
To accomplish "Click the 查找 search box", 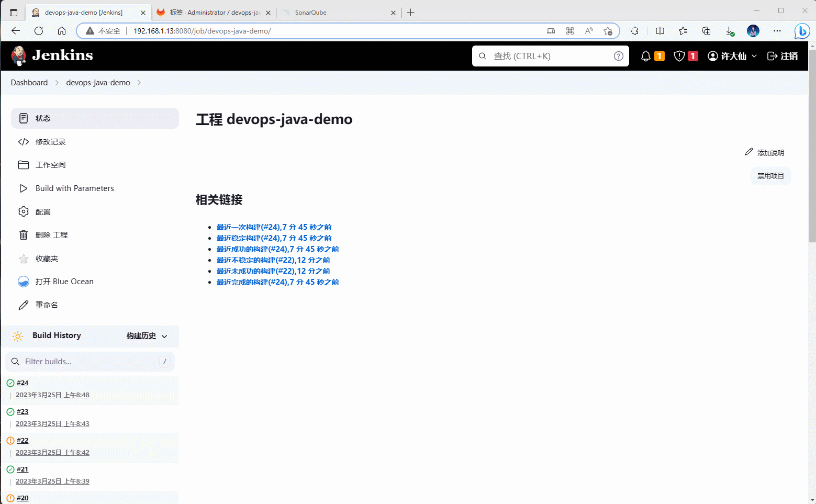I will click(x=551, y=56).
